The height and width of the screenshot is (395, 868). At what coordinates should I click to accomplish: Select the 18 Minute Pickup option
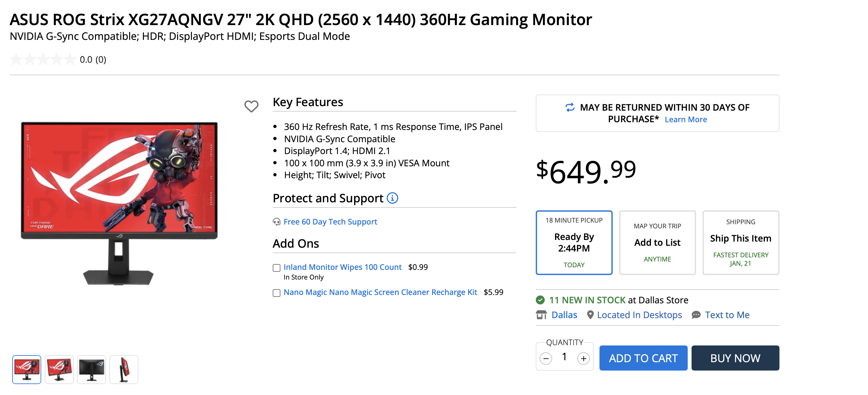point(573,243)
